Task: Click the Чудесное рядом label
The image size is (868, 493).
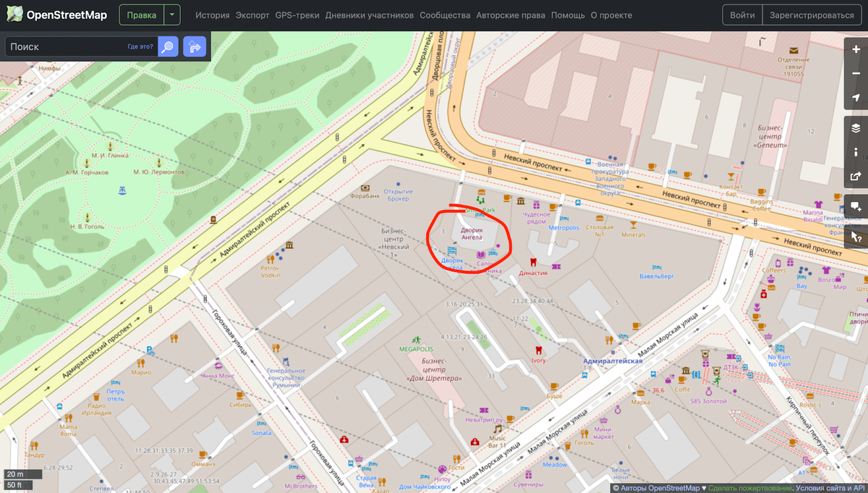Action: pyautogui.click(x=537, y=219)
